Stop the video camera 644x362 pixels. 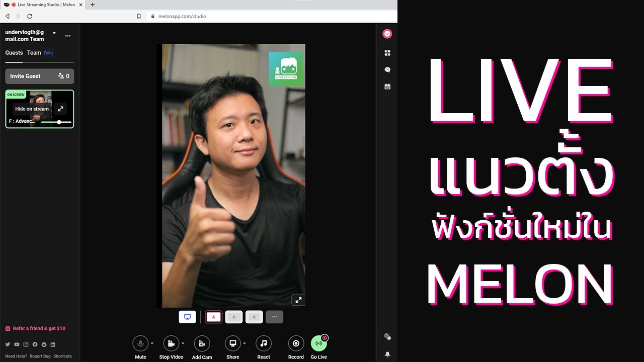coord(171,344)
